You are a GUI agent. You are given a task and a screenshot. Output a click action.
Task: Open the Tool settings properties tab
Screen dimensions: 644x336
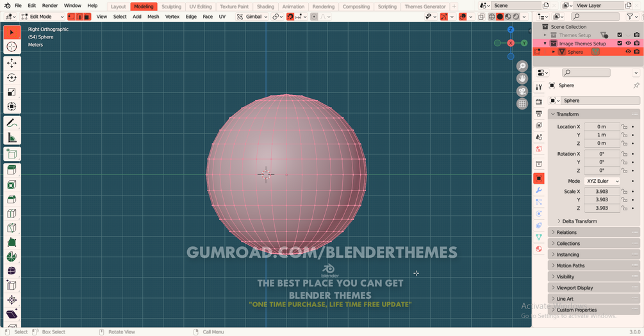tap(539, 87)
